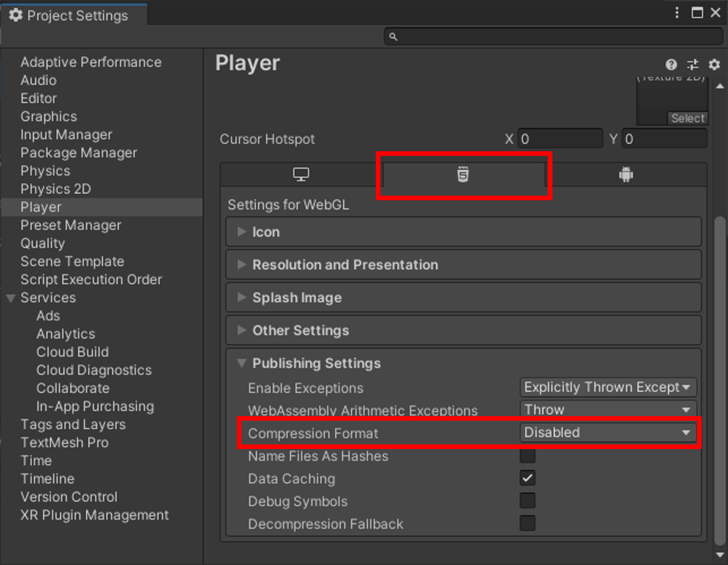Screen dimensions: 728x565
Task: Switch to the standalone desktop platform tab
Action: tap(301, 175)
